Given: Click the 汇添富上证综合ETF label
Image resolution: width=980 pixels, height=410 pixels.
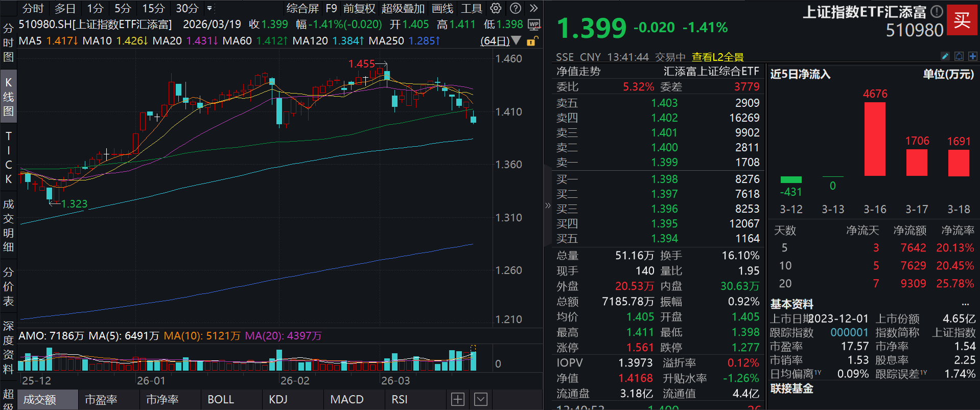Looking at the screenshot, I should [x=711, y=71].
